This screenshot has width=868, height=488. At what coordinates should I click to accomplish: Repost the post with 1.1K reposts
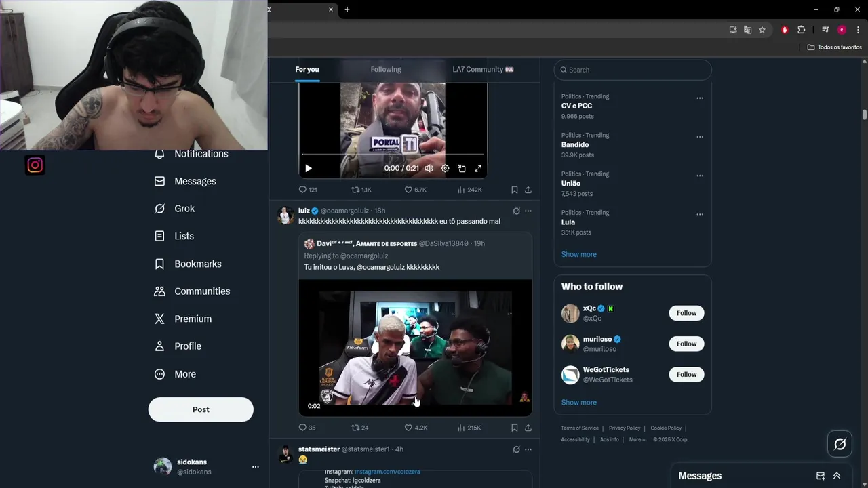(x=361, y=190)
